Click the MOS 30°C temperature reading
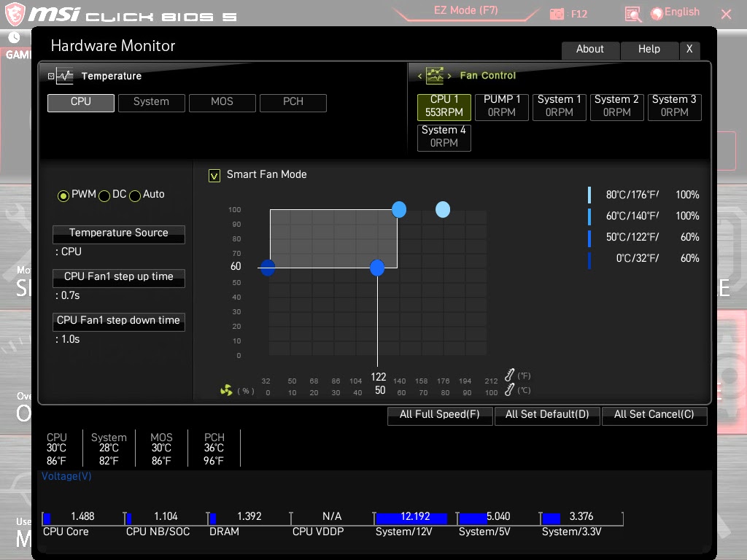The width and height of the screenshot is (747, 560). click(x=161, y=448)
